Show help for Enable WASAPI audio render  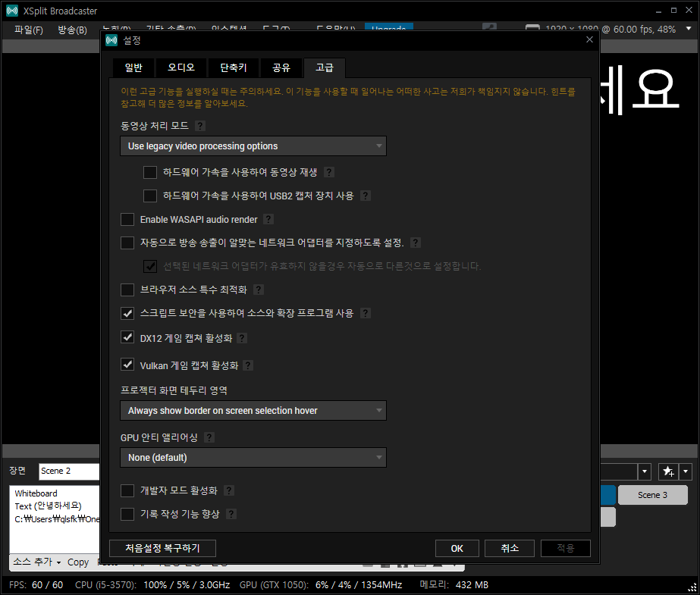coord(268,220)
